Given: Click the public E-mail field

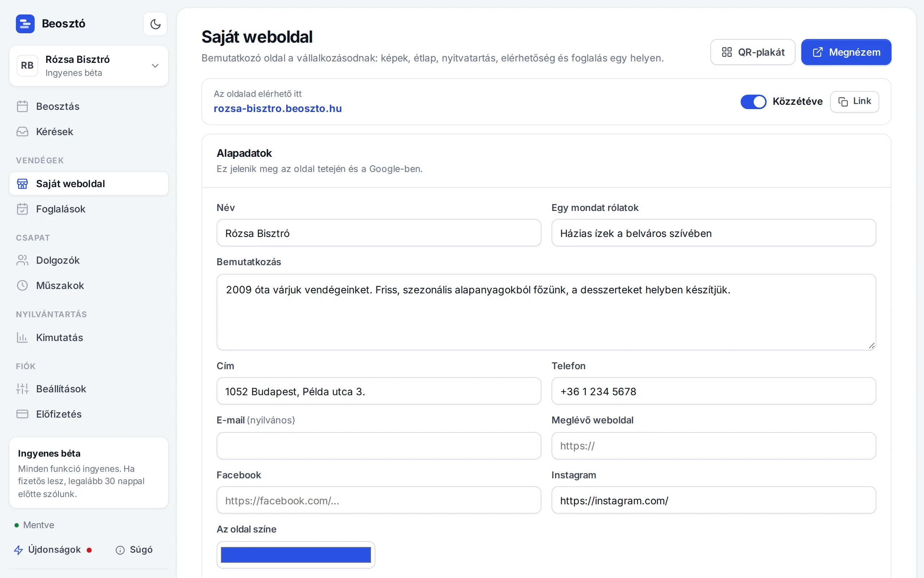Looking at the screenshot, I should (x=379, y=446).
